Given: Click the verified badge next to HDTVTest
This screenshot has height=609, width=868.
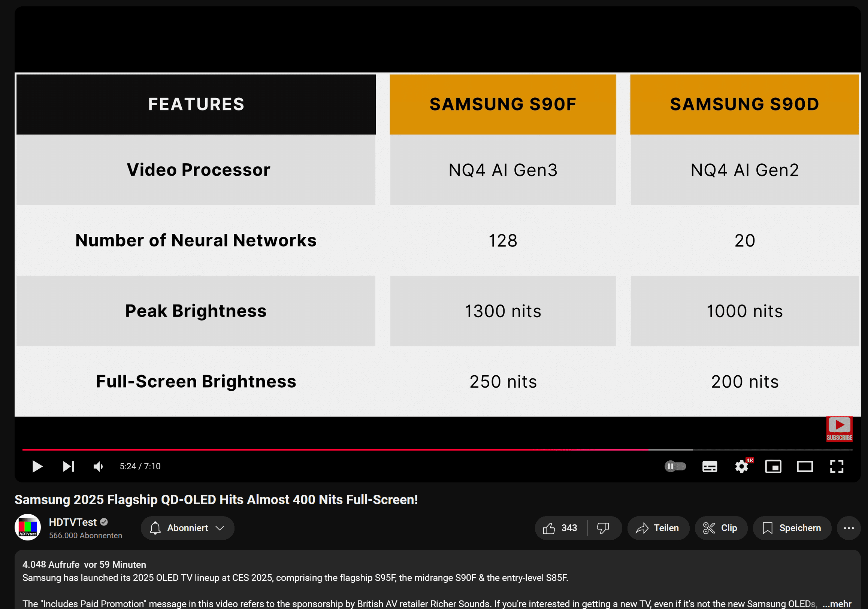Looking at the screenshot, I should [105, 522].
